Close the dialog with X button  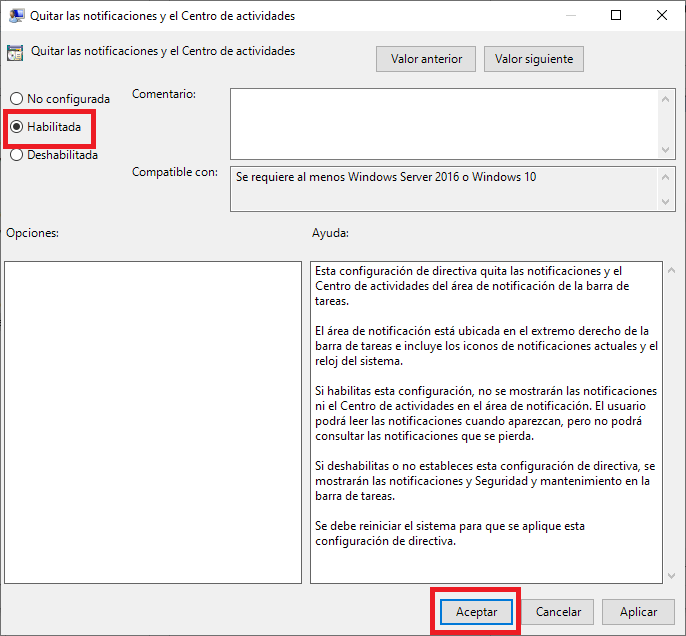(x=662, y=15)
